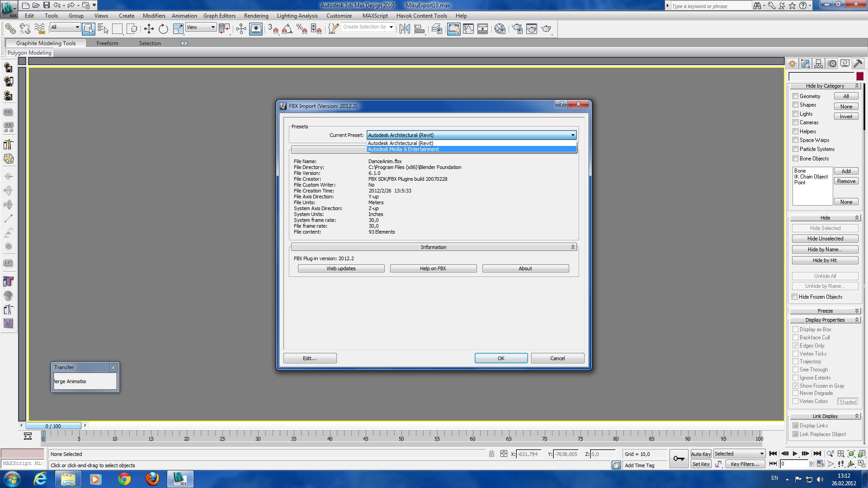Open the Utilities hammer panel tab
Image resolution: width=868 pixels, height=488 pixels.
point(858,64)
